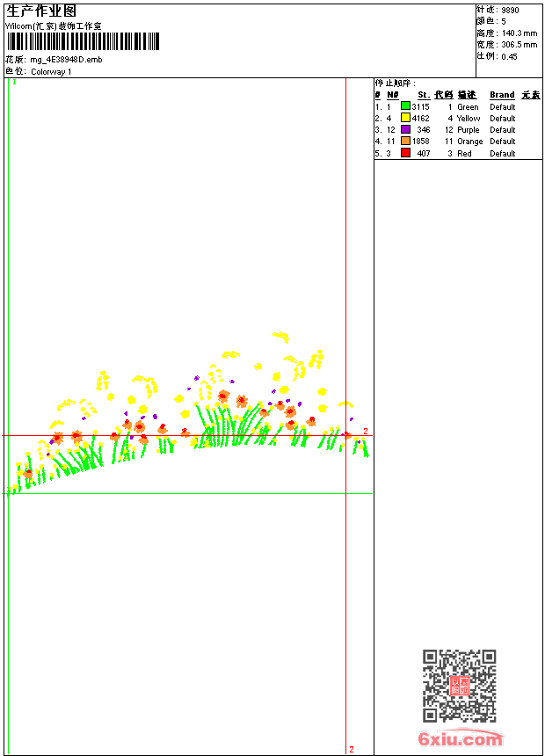The height and width of the screenshot is (756, 545).
Task: Click the 生产作业图 title heading
Action: (x=41, y=11)
